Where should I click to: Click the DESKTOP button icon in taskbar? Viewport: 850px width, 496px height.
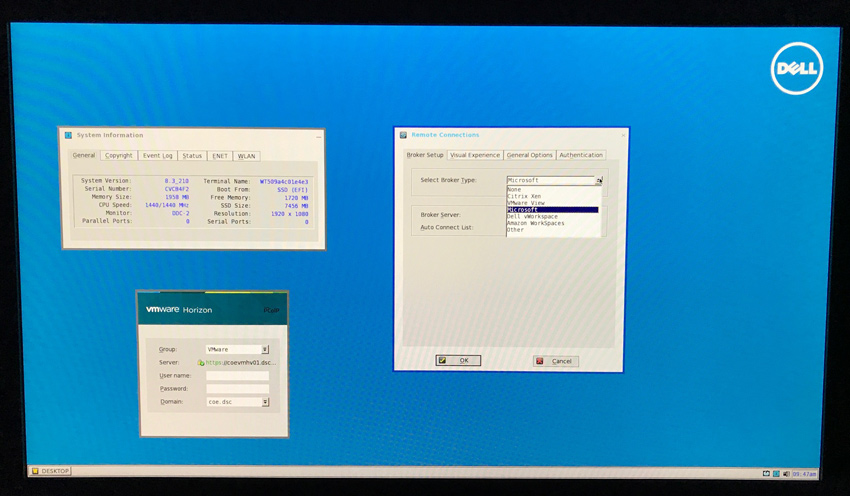(x=35, y=471)
